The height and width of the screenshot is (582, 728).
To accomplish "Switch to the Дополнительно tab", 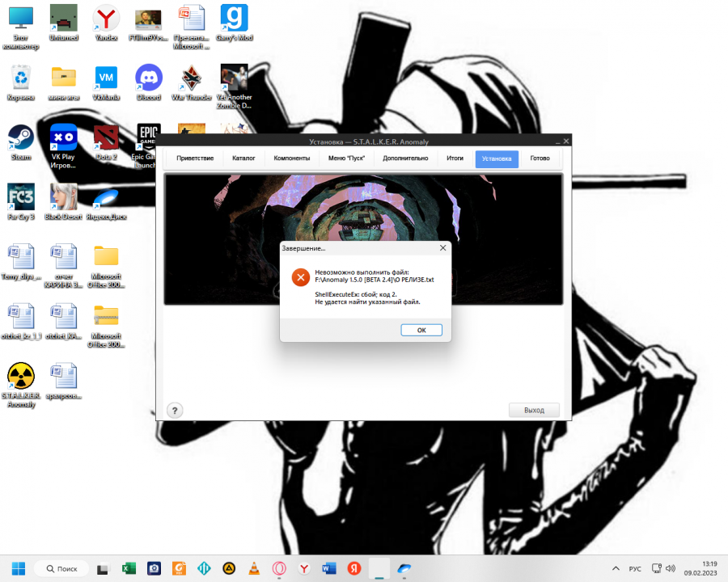I will coord(405,158).
